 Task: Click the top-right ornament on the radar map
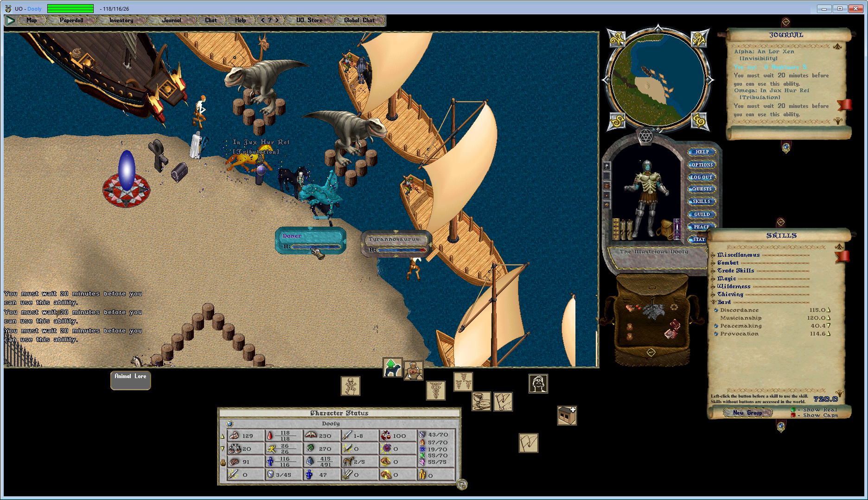(x=699, y=39)
